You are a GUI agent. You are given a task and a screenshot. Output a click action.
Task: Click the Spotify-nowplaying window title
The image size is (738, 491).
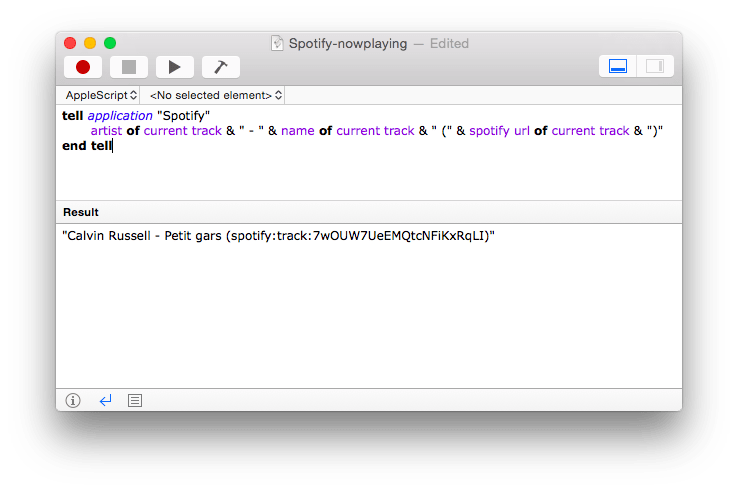point(348,43)
